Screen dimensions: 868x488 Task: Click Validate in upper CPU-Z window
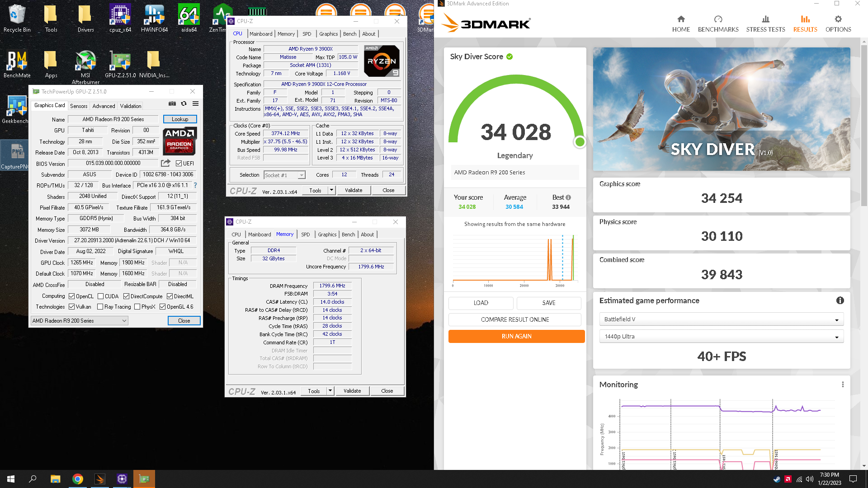tap(354, 190)
